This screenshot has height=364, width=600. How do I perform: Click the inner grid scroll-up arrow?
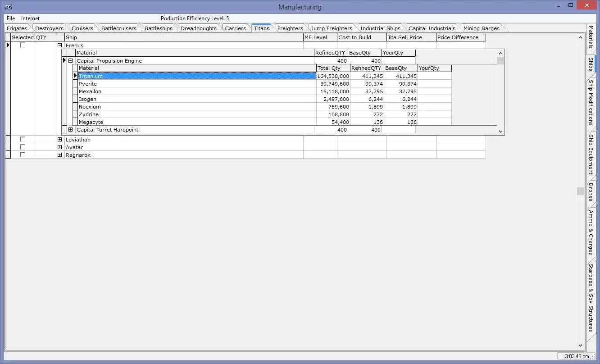(x=500, y=53)
